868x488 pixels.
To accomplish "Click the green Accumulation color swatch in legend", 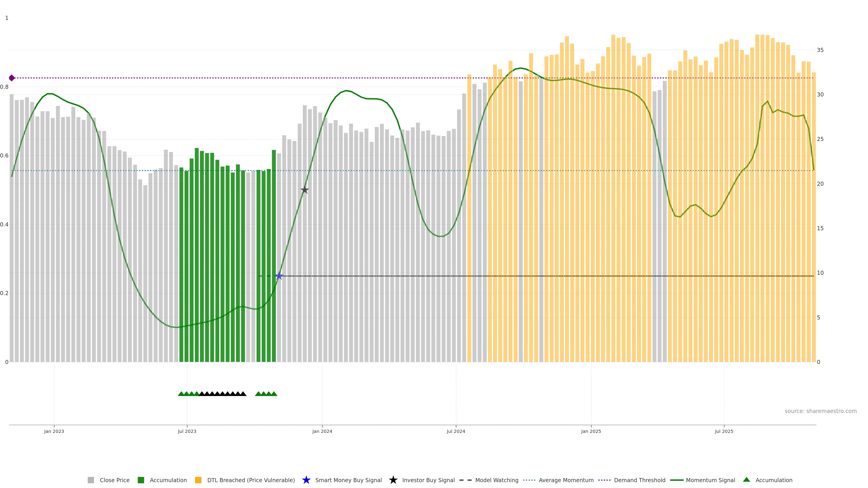I will (x=141, y=480).
